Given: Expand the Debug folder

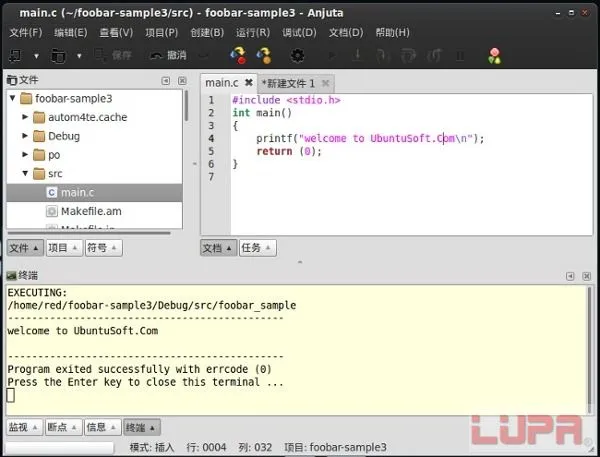Looking at the screenshot, I should 25,135.
